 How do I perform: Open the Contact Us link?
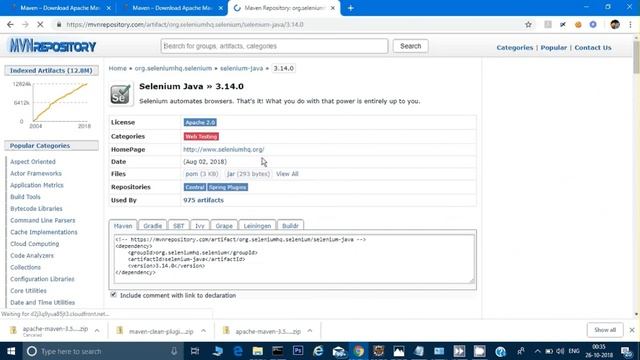click(x=593, y=47)
